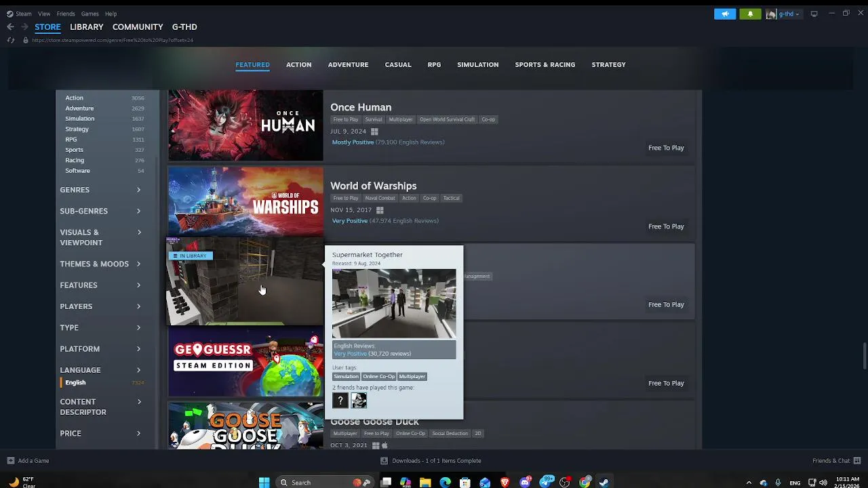Open File Explorer from the taskbar
Screen dimensions: 868x488
coord(425,483)
